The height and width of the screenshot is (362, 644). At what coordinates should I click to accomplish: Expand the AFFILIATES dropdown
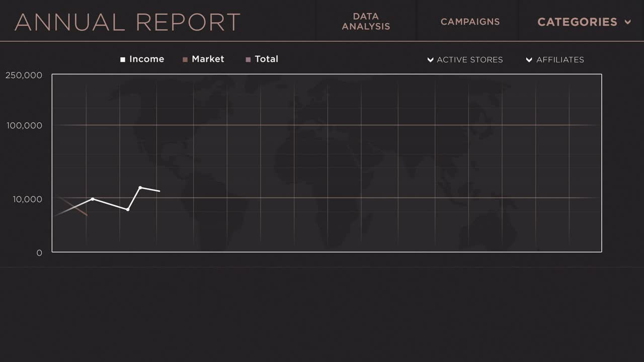click(x=554, y=60)
